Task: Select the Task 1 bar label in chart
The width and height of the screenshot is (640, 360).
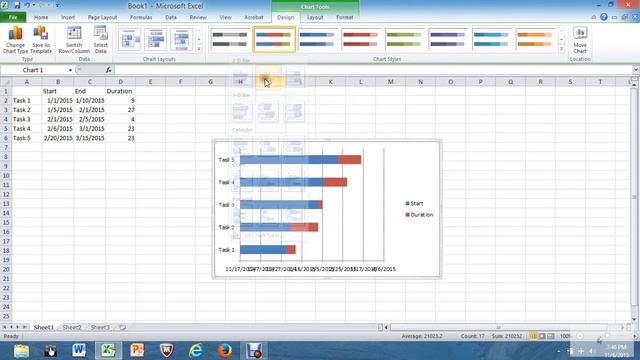Action: (227, 249)
